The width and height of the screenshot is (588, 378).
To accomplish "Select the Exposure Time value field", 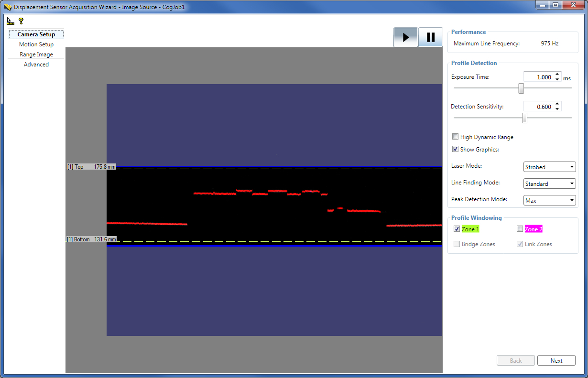I will (539, 76).
